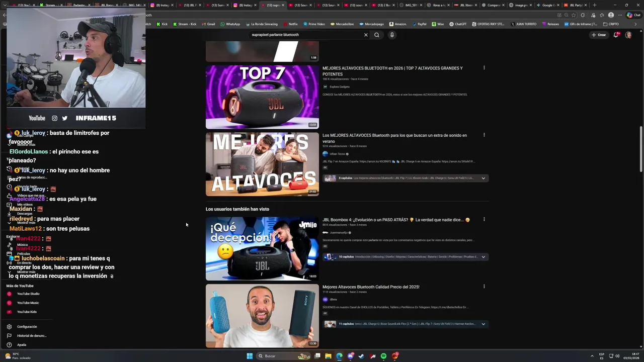Screen dimensions: 644x362
Task: Open Mercadolibre bookmark
Action: pyautogui.click(x=342, y=24)
